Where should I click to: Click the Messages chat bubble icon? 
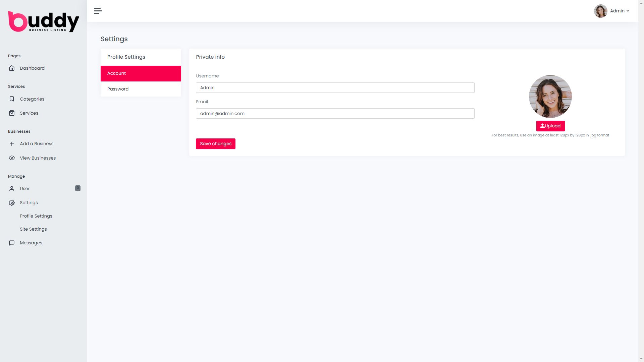tap(12, 243)
